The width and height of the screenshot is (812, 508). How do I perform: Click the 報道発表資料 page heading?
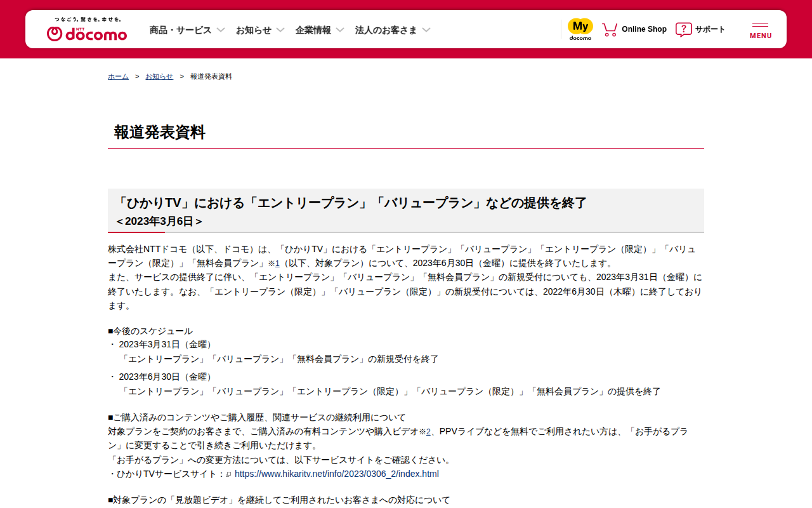[160, 133]
